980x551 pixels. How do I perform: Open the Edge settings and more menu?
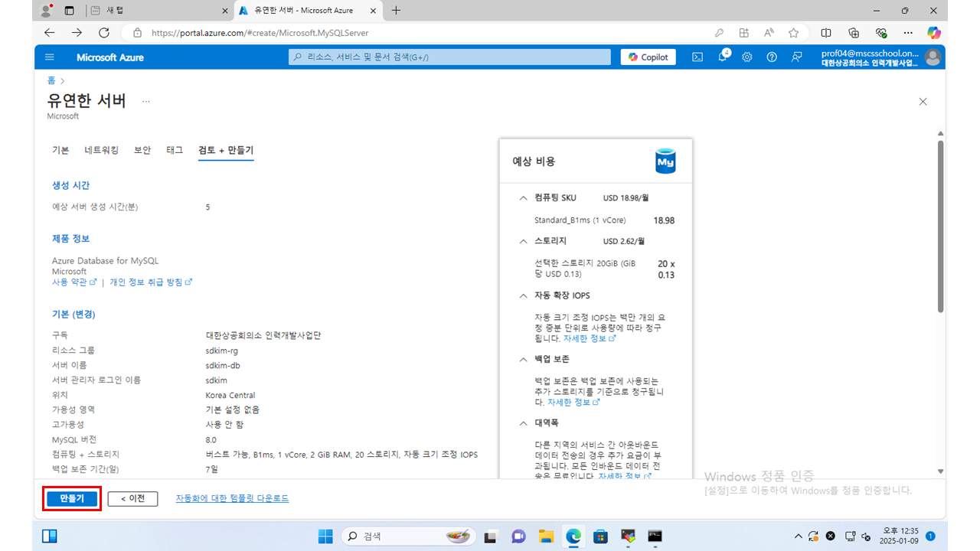point(908,33)
